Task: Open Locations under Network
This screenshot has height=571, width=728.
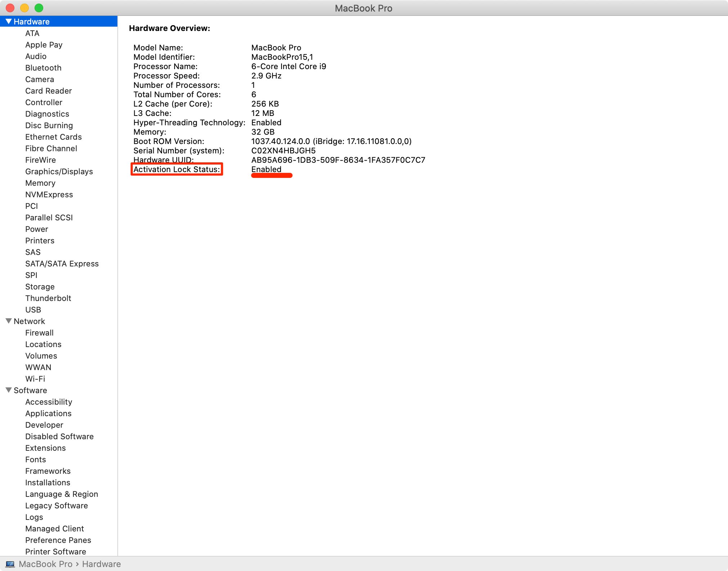Action: tap(44, 344)
